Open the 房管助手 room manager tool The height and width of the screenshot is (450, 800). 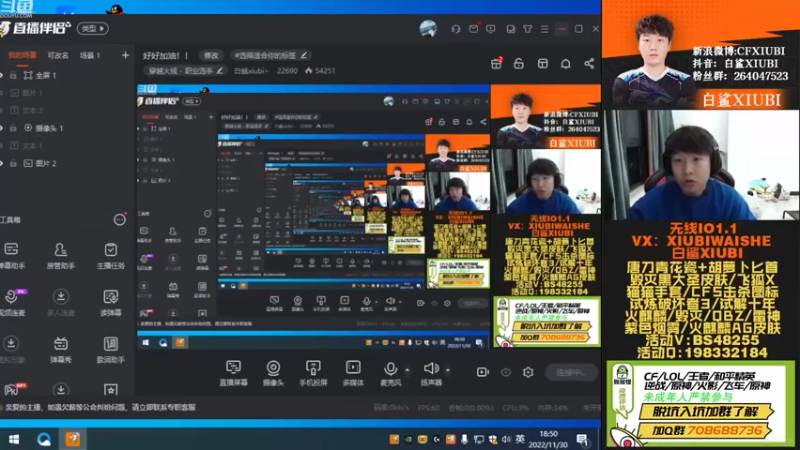point(61,256)
